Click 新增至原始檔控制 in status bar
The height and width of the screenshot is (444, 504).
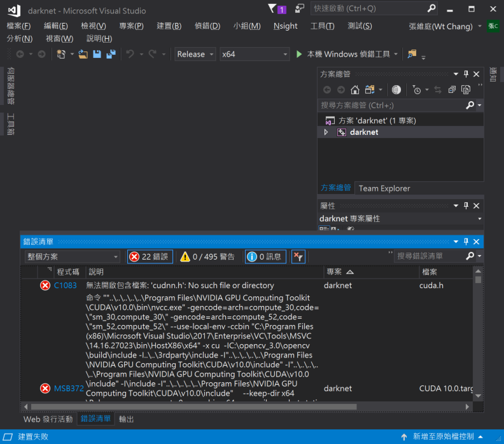point(443,436)
